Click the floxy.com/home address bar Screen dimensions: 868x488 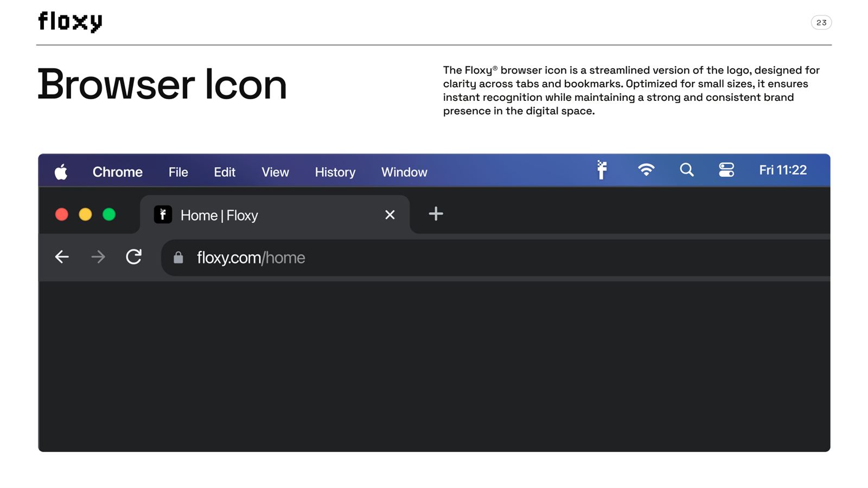point(495,258)
